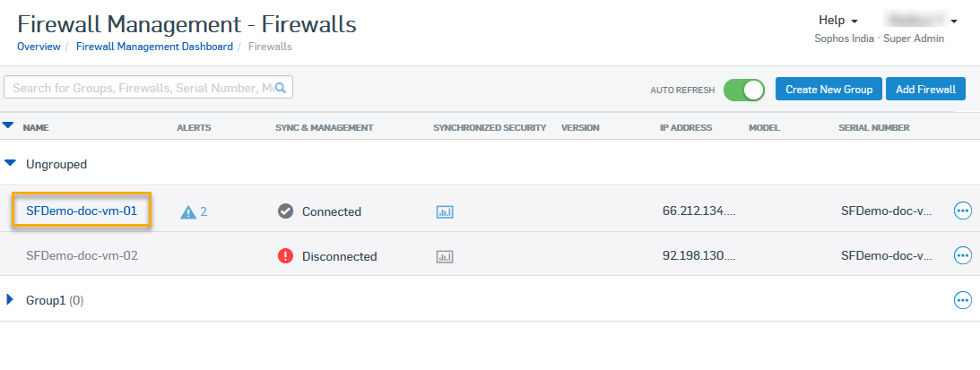Click Connected checkmark status icon

pyautogui.click(x=285, y=211)
